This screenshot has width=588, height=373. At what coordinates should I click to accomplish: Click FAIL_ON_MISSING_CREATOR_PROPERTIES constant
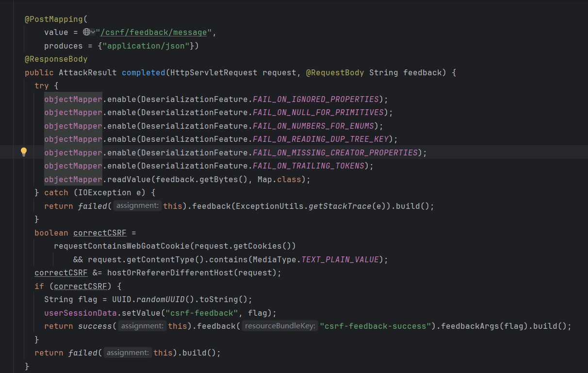pos(335,153)
